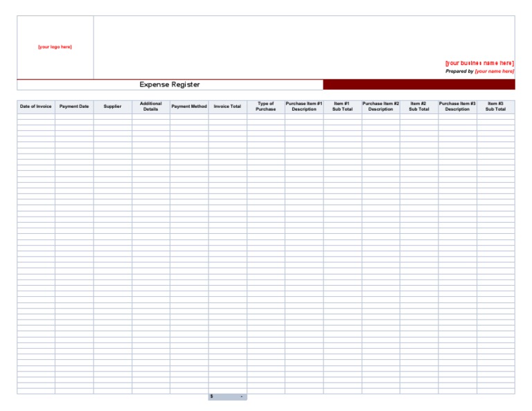
Task: Select the Supplier column header
Action: (x=113, y=107)
